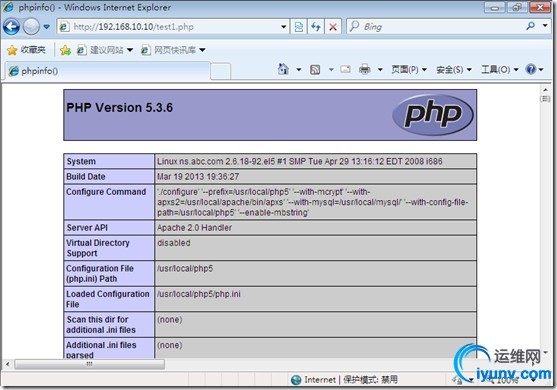557x390 pixels.
Task: Click the Server API label
Action: (87, 228)
